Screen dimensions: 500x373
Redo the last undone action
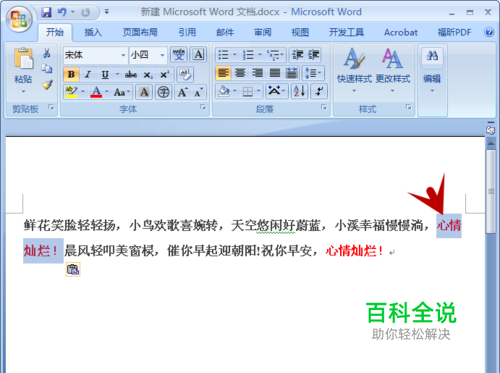[x=86, y=13]
